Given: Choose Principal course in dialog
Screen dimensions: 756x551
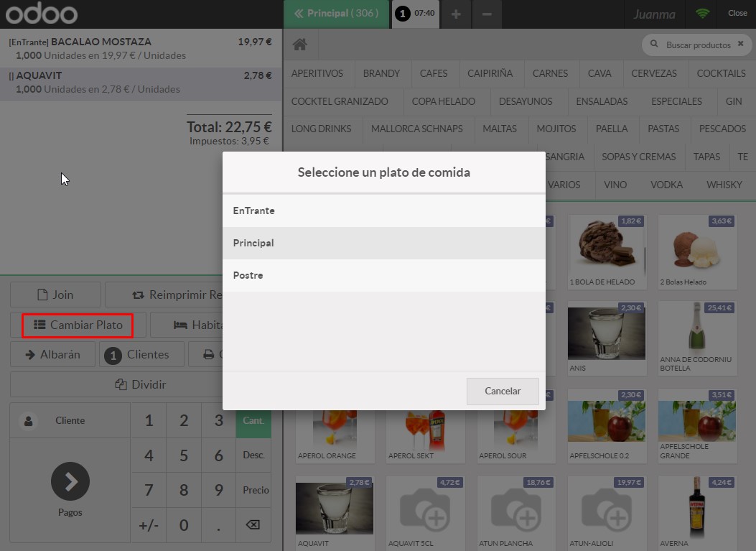Looking at the screenshot, I should tap(384, 244).
